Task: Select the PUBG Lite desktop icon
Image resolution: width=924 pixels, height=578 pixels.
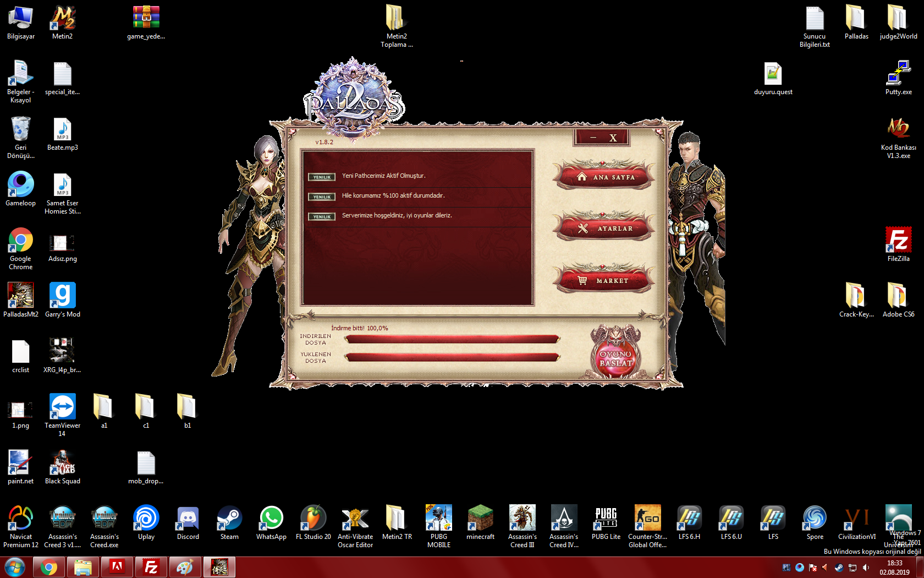Action: coord(606,523)
